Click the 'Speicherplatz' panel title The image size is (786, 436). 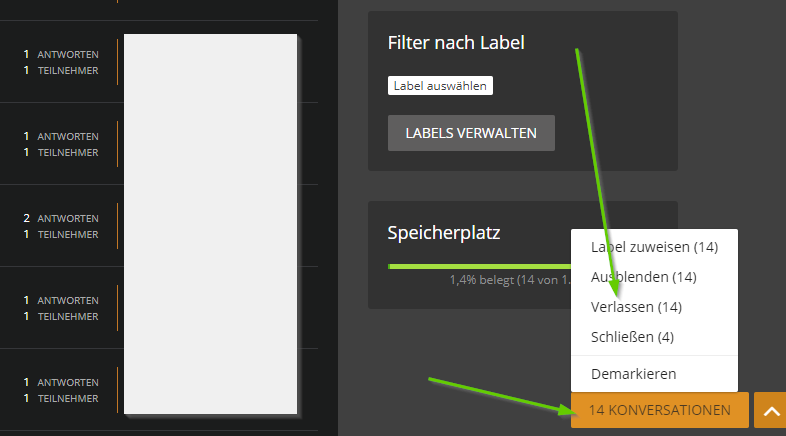click(444, 232)
